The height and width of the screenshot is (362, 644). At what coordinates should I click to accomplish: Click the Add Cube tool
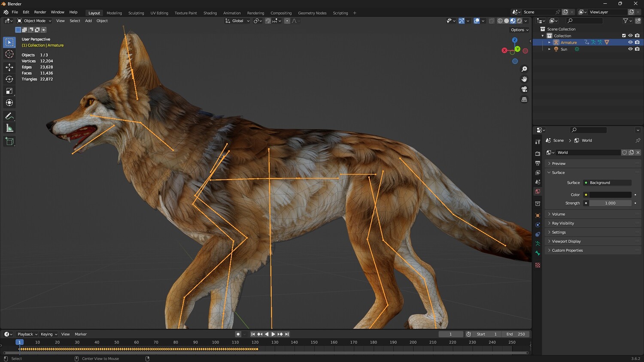point(9,141)
